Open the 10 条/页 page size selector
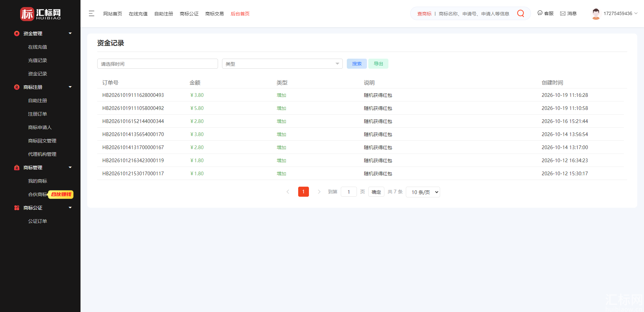Screen dimensions: 644x312 pyautogui.click(x=423, y=192)
